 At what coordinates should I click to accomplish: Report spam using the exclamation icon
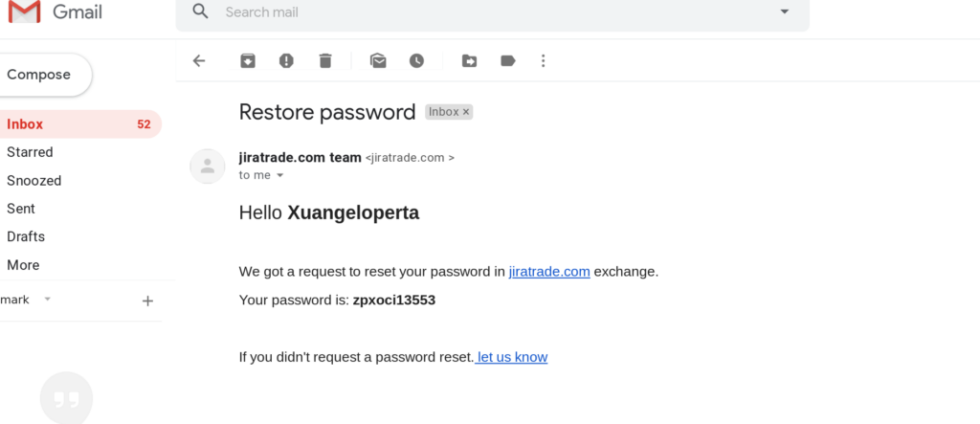click(286, 60)
